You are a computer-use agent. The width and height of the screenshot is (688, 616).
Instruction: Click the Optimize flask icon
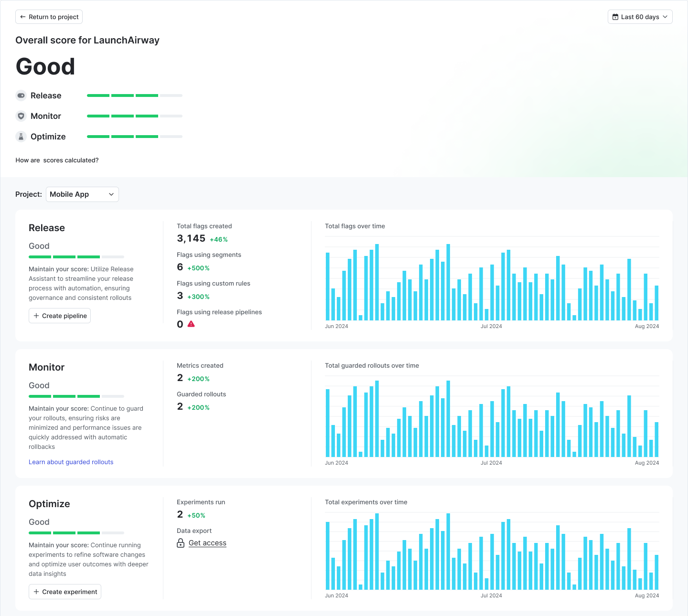(21, 137)
